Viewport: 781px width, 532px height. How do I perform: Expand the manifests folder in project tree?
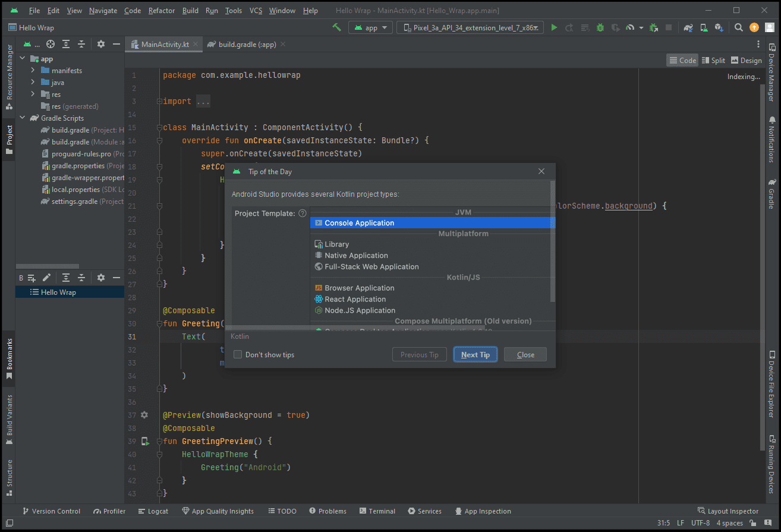33,71
